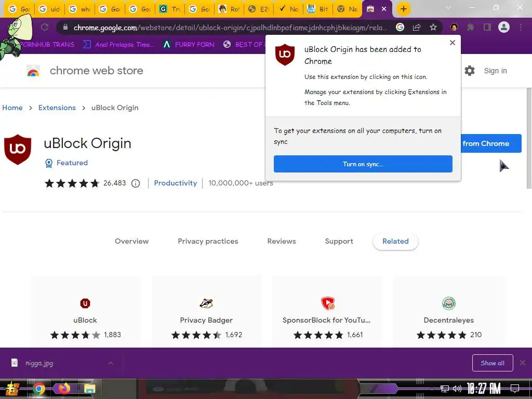Screen dimensions: 532x399
Task: Open the Decentraleyes extension card
Action: pyautogui.click(x=448, y=313)
